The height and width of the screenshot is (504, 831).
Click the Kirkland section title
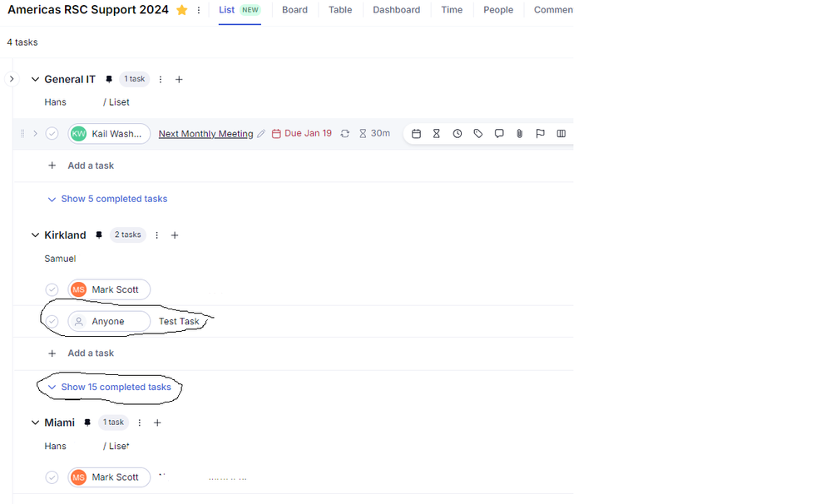65,235
